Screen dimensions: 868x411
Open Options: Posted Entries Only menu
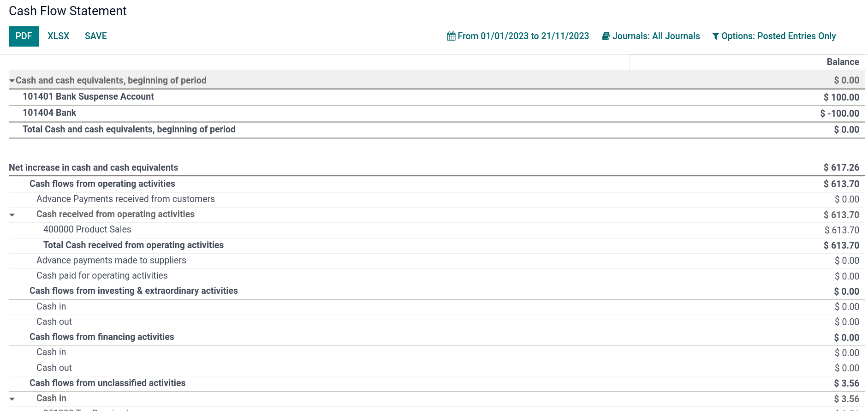click(x=778, y=36)
